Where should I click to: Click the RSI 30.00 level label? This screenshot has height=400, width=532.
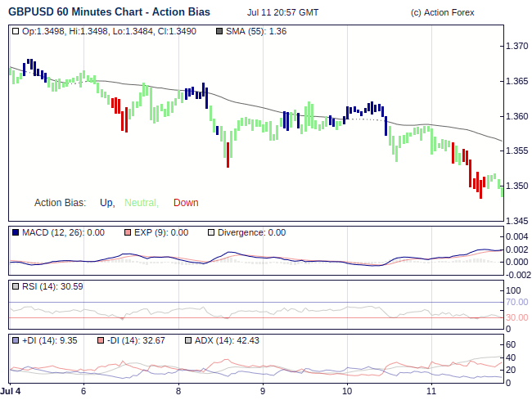[516, 317]
